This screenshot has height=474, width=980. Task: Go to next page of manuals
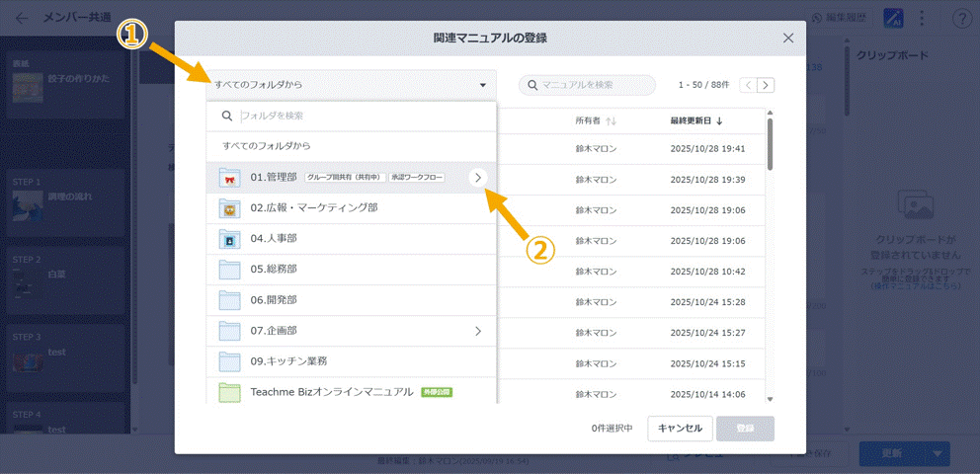point(767,85)
